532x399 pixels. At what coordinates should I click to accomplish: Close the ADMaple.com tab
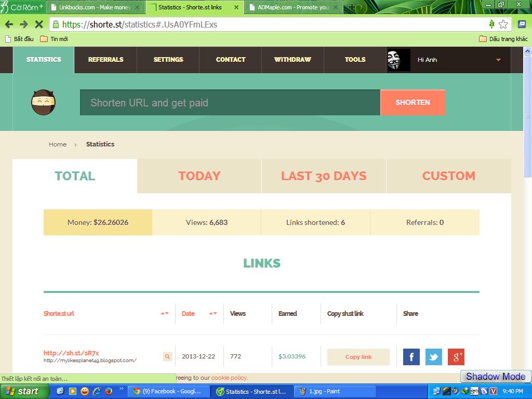(x=336, y=7)
